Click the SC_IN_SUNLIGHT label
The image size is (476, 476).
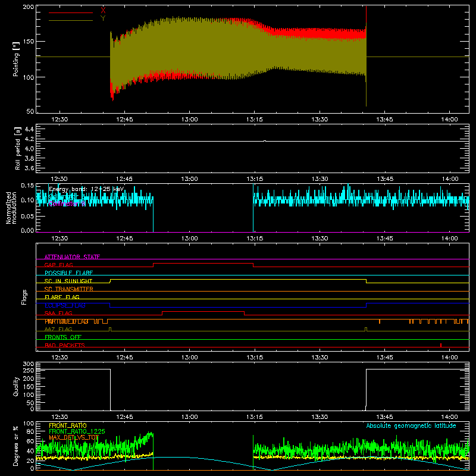[x=68, y=281]
